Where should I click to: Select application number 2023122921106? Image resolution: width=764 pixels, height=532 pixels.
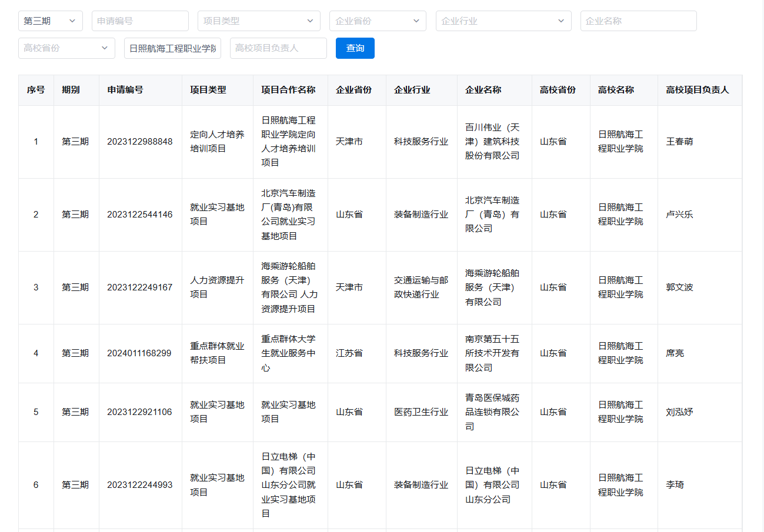(139, 412)
